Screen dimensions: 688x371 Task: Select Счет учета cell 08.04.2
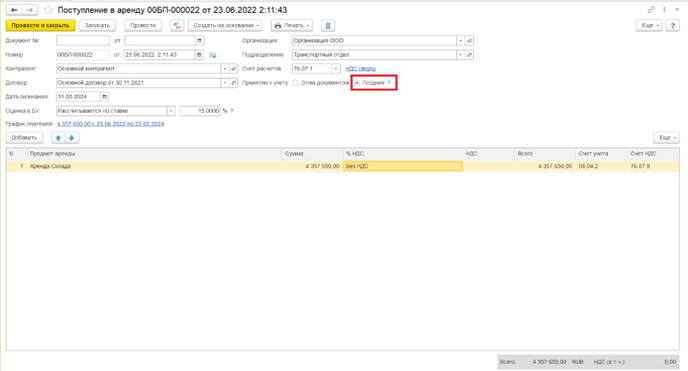pyautogui.click(x=601, y=166)
